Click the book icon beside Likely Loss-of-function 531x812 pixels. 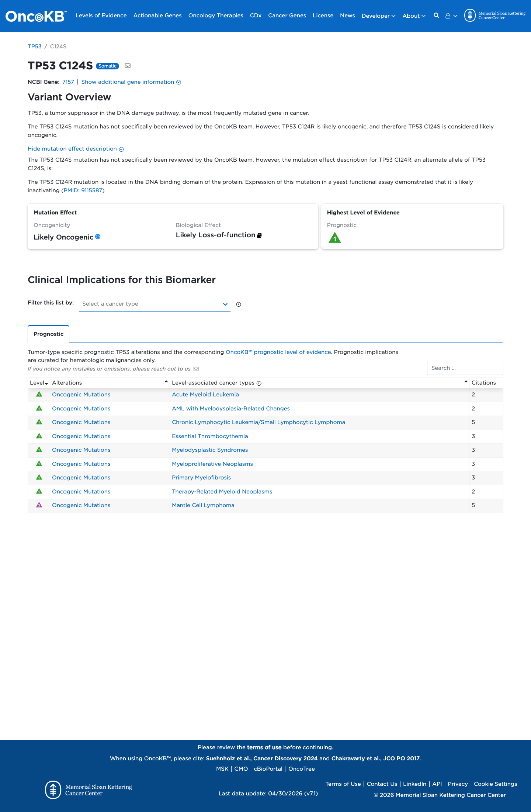pos(259,235)
